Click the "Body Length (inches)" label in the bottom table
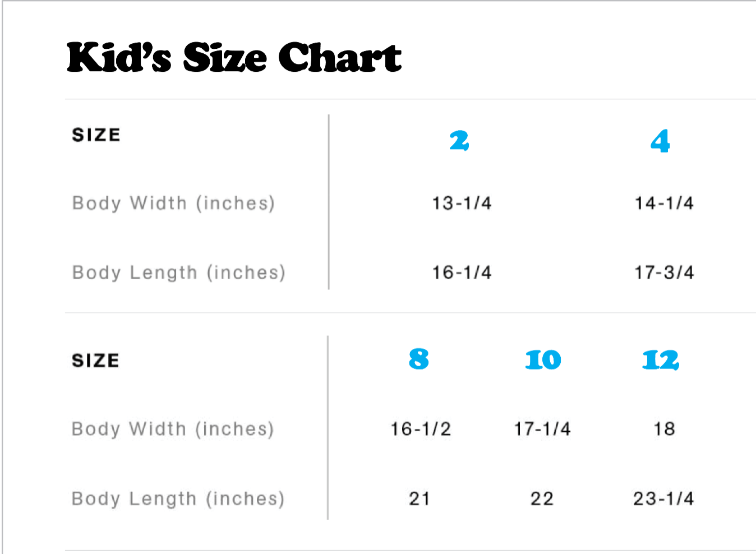The height and width of the screenshot is (554, 756). click(178, 498)
